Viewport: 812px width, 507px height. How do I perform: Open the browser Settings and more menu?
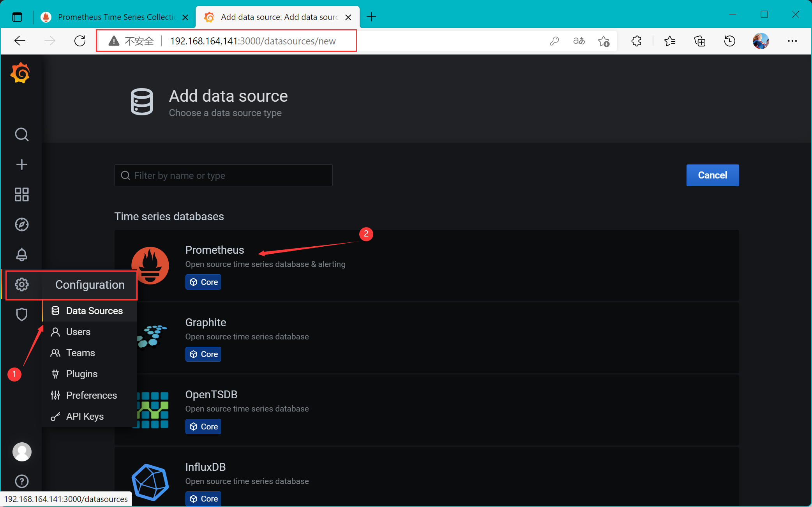[x=792, y=41]
